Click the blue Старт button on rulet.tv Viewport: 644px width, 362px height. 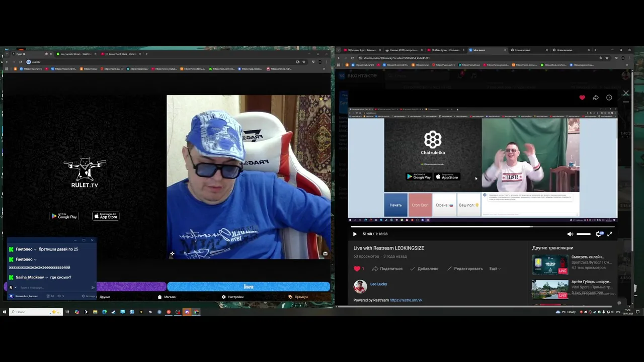click(249, 287)
